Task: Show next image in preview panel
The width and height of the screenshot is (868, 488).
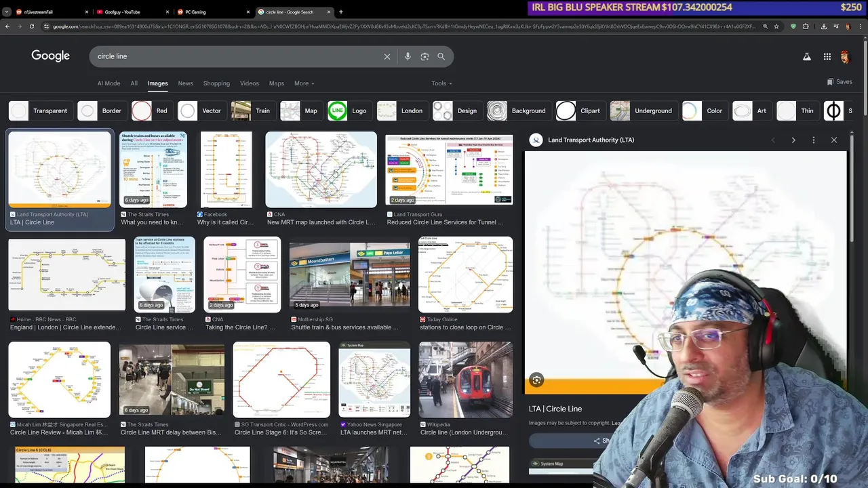Action: pyautogui.click(x=793, y=140)
